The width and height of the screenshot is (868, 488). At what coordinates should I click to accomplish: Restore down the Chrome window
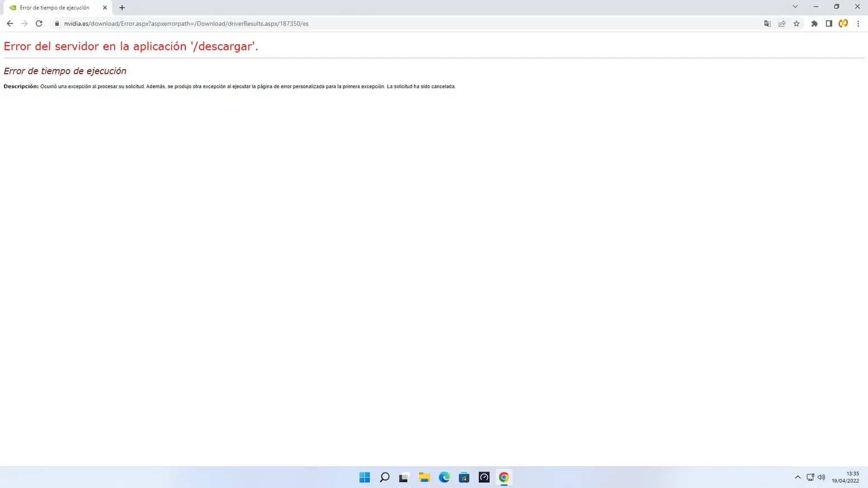(837, 7)
